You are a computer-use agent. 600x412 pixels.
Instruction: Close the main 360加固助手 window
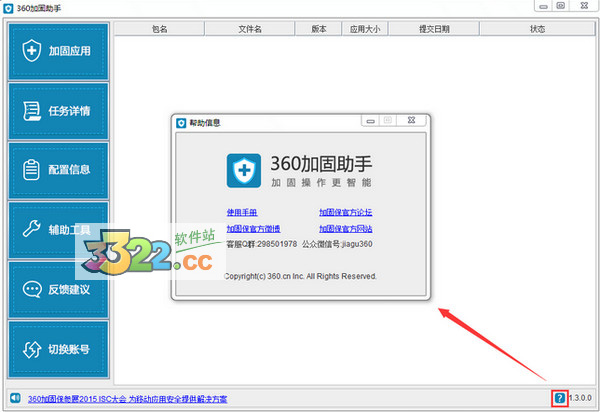(x=584, y=6)
